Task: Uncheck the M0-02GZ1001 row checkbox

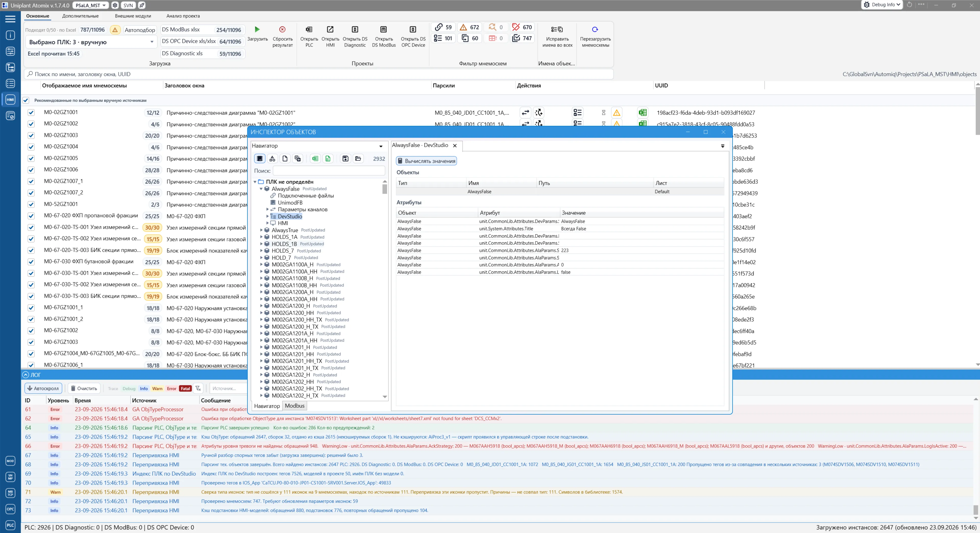Action: 31,113
